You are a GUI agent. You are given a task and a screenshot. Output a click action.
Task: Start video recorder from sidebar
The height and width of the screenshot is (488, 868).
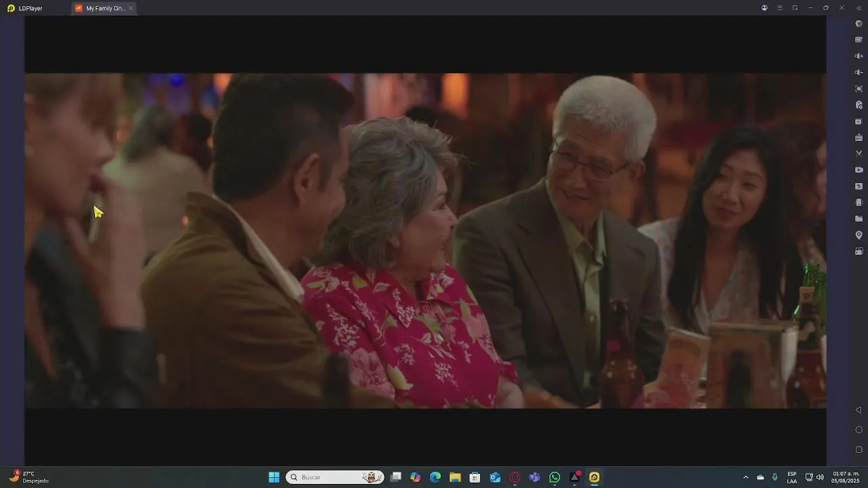(859, 170)
